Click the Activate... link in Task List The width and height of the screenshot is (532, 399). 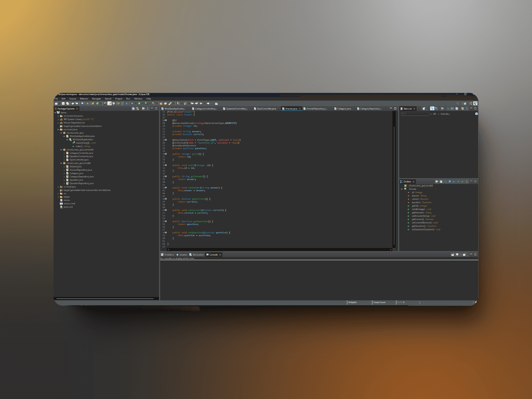coord(445,114)
